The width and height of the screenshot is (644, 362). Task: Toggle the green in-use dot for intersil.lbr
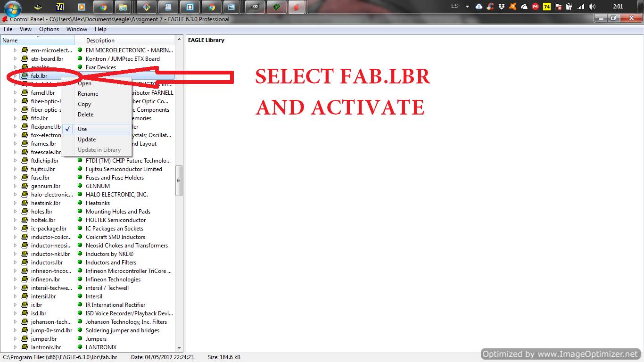80,296
